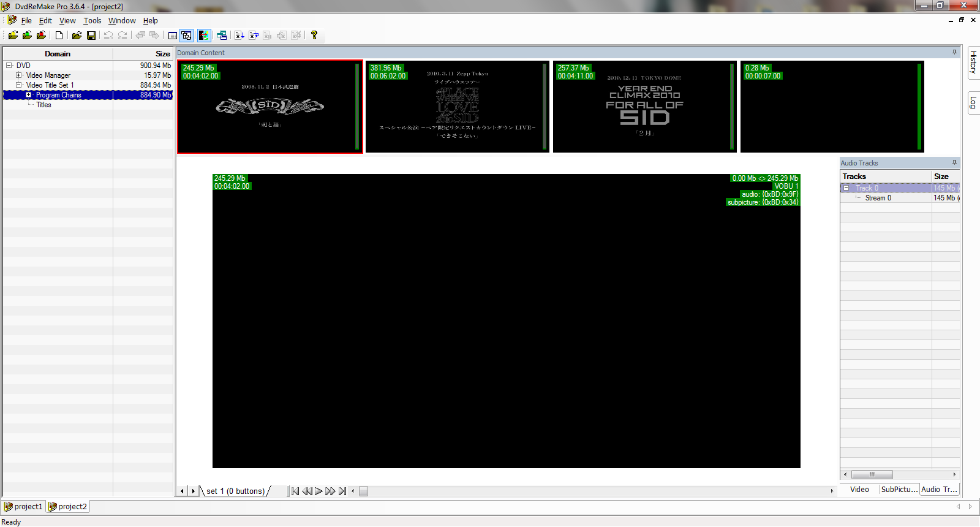Click the red-dot folder icon
This screenshot has height=527, width=980.
point(41,36)
